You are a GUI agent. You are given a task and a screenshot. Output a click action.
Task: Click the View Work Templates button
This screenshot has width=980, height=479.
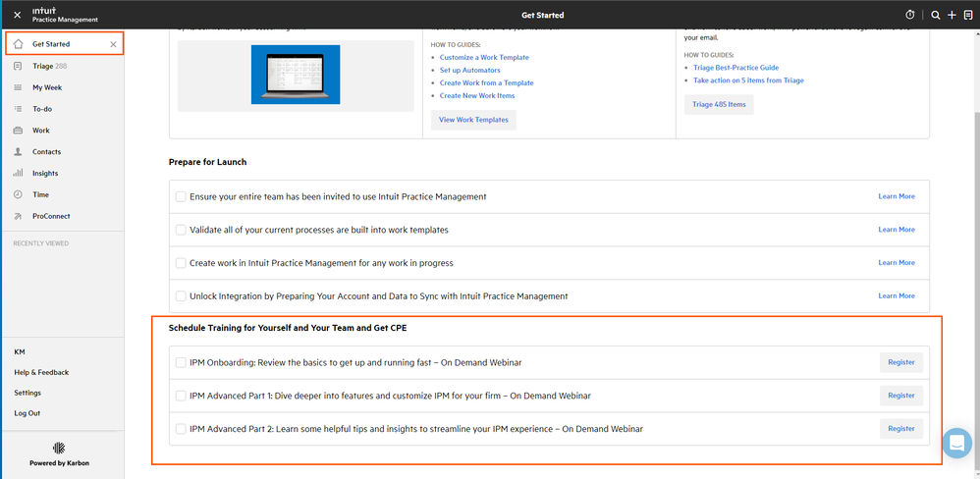click(473, 120)
